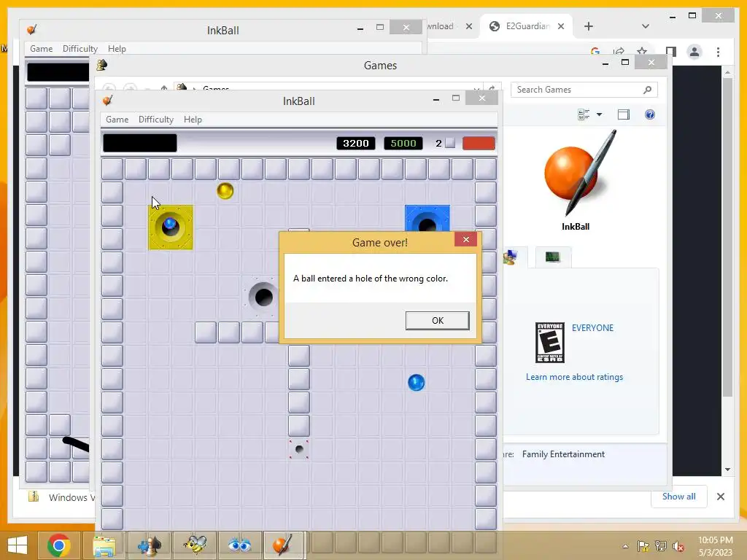The image size is (747, 560).
Task: Switch to the first details tab in the Games pane
Action: tap(514, 257)
